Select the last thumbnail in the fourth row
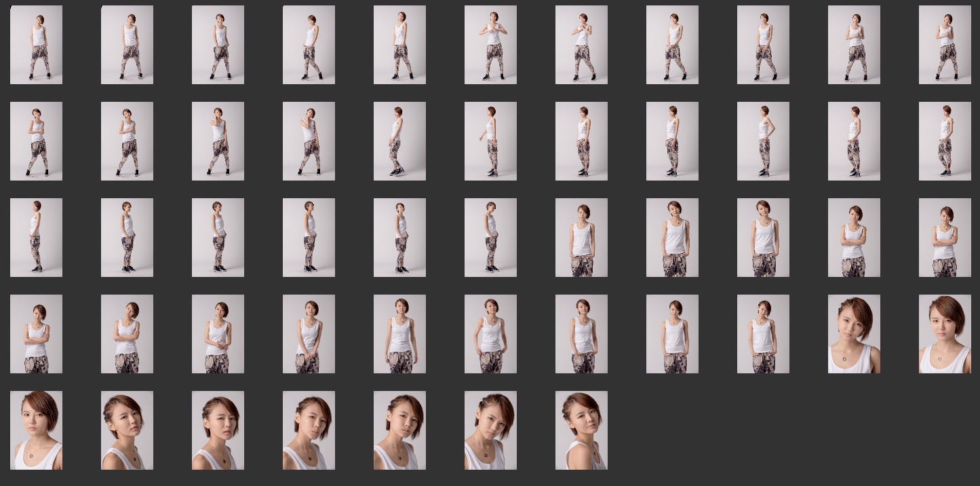The width and height of the screenshot is (980, 486). pyautogui.click(x=945, y=334)
